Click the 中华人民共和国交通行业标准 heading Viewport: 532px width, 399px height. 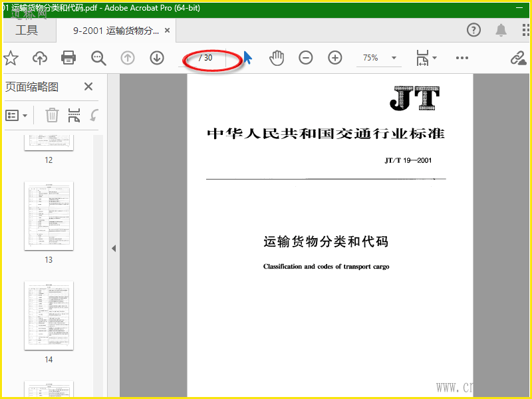tap(326, 134)
